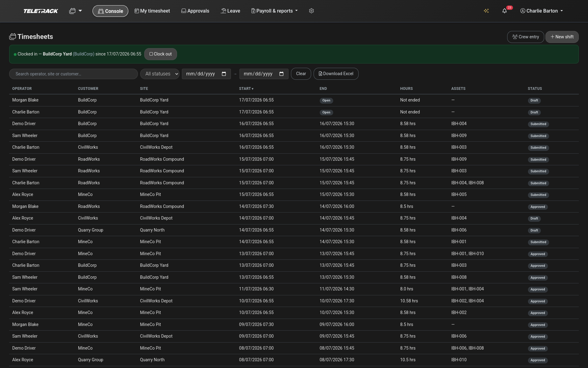Click Draft status in Morgan Blake's 17/07 row
Image resolution: width=588 pixels, height=368 pixels.
click(x=534, y=101)
